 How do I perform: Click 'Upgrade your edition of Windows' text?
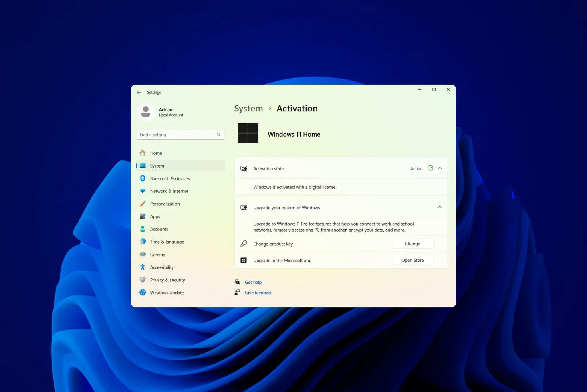[286, 208]
